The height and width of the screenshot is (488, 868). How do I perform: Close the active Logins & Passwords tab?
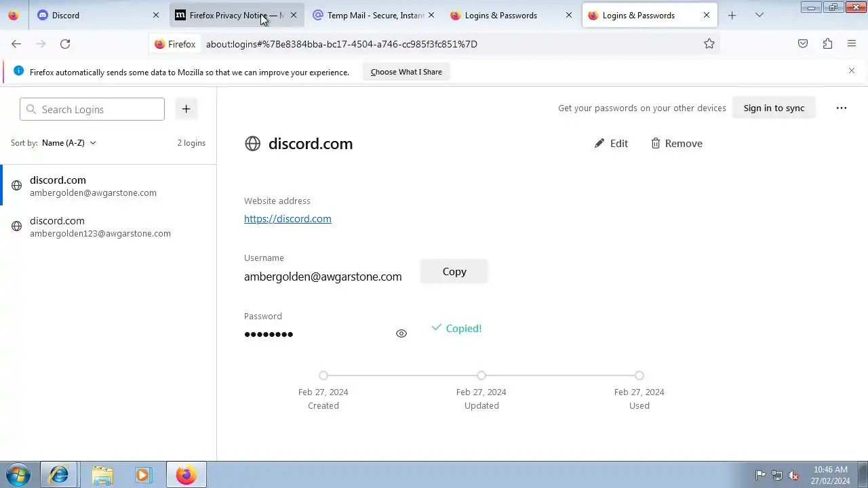[707, 15]
